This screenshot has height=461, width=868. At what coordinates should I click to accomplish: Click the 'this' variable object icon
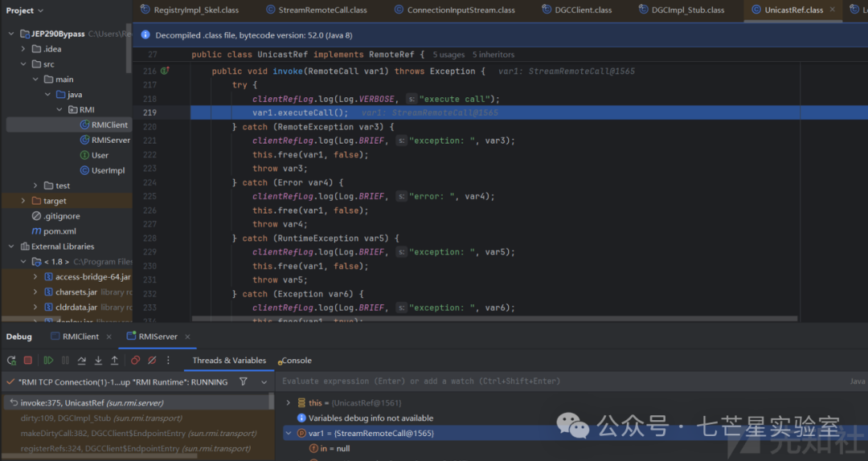301,403
